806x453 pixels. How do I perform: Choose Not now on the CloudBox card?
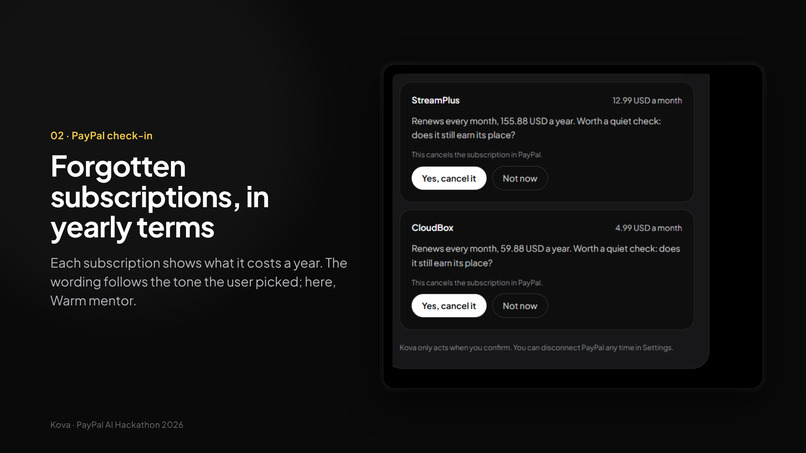click(x=520, y=305)
